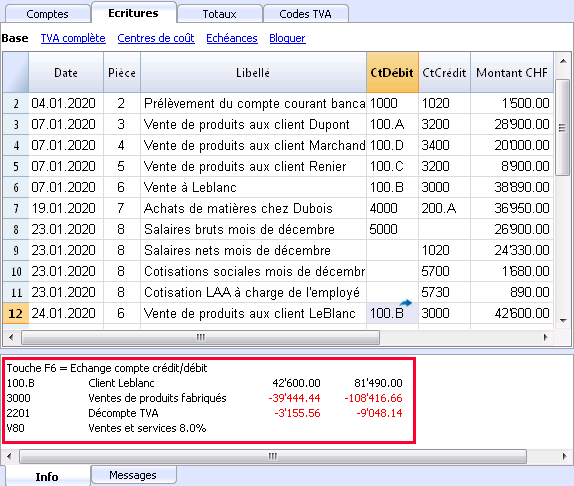The height and width of the screenshot is (486, 574).
Task: Click the info panel scroll right arrow
Action: pos(564,456)
